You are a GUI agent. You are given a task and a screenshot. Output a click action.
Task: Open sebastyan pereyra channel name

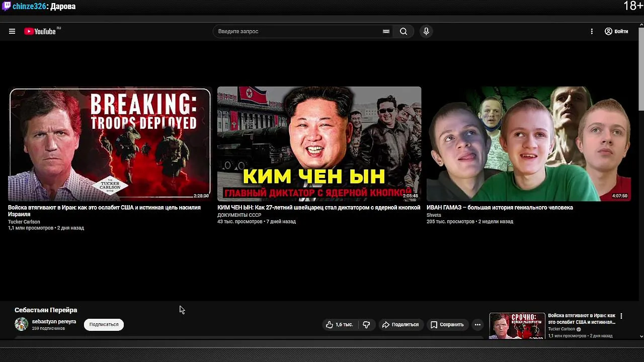54,322
